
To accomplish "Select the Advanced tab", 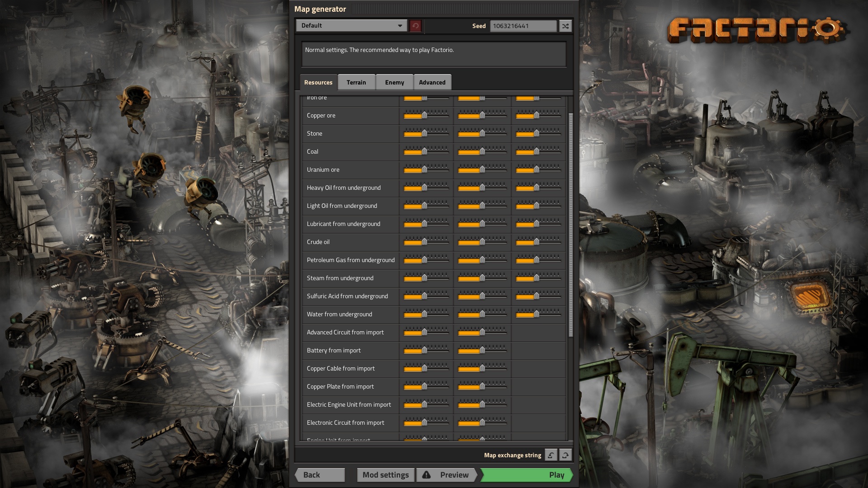I will click(432, 82).
